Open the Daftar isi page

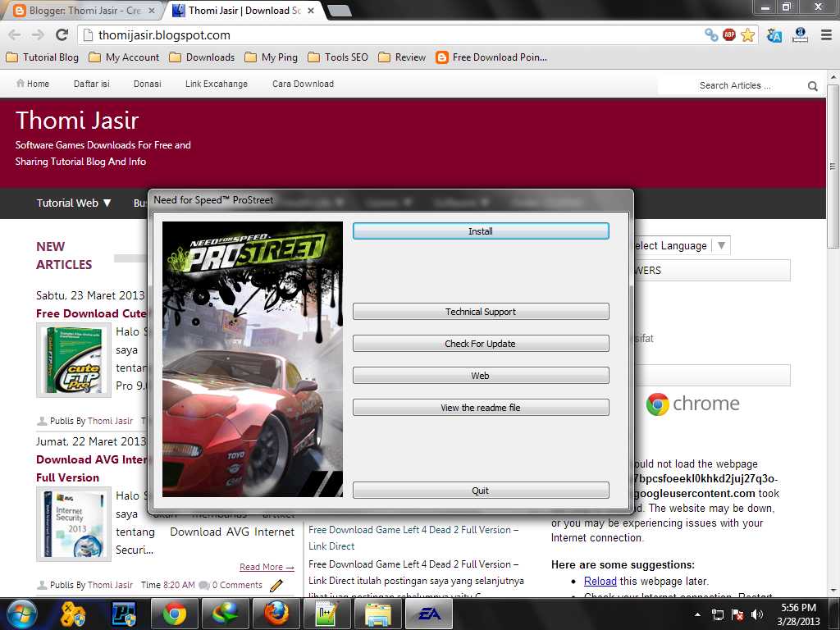(x=92, y=84)
